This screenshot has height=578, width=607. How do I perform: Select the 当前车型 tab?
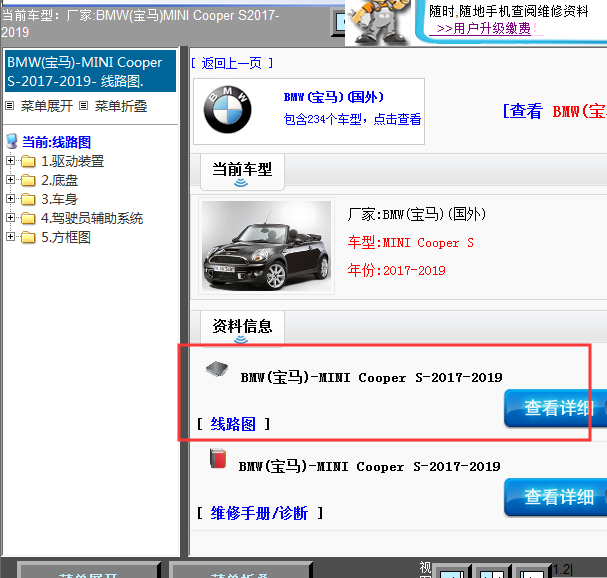click(x=241, y=170)
